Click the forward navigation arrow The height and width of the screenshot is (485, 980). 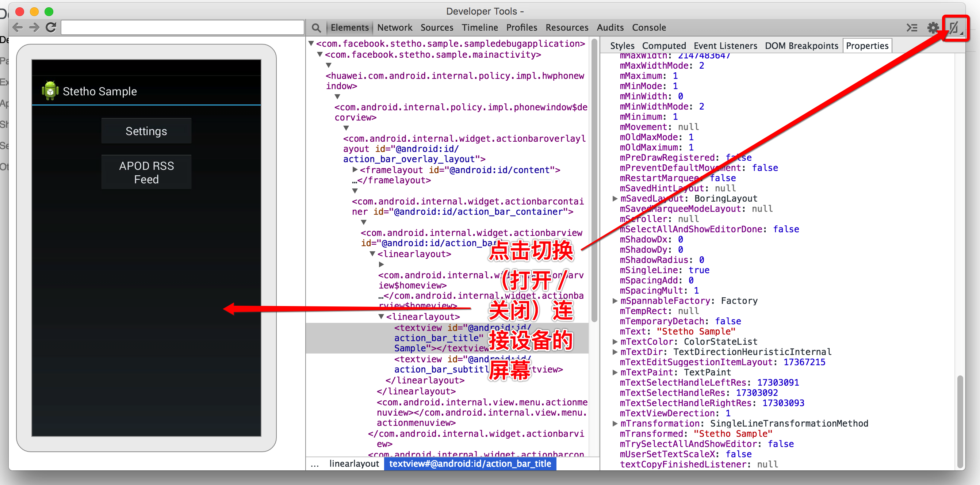(34, 27)
